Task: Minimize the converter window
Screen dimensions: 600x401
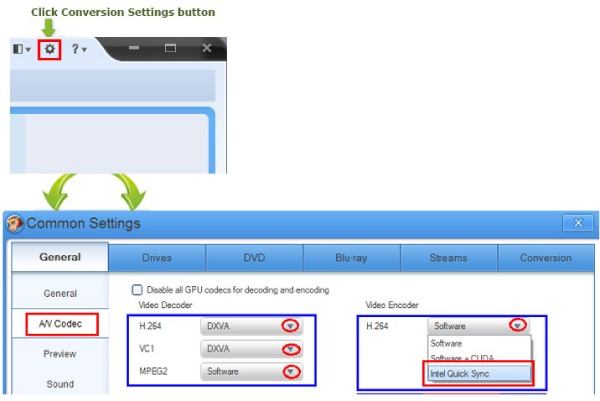Action: click(x=134, y=48)
